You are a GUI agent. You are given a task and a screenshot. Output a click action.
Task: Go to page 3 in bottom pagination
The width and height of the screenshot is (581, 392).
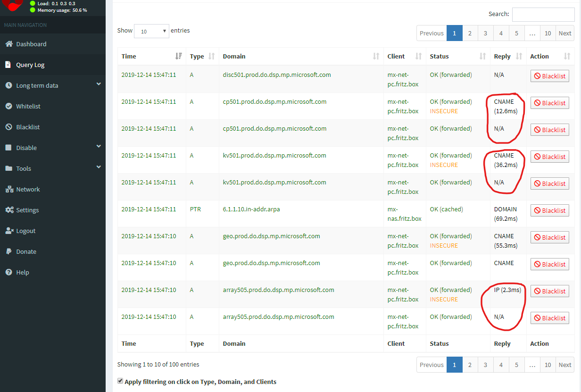click(485, 365)
